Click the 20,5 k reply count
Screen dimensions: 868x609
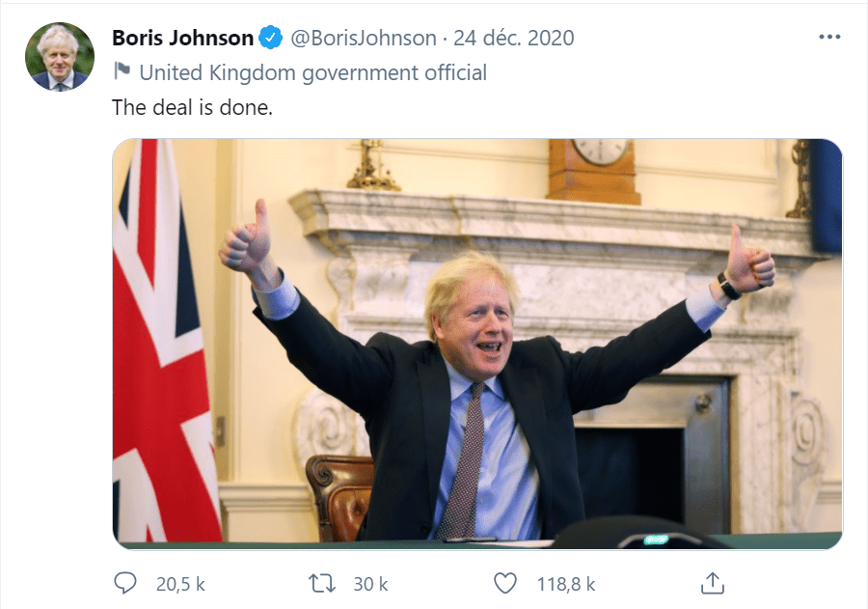(180, 584)
